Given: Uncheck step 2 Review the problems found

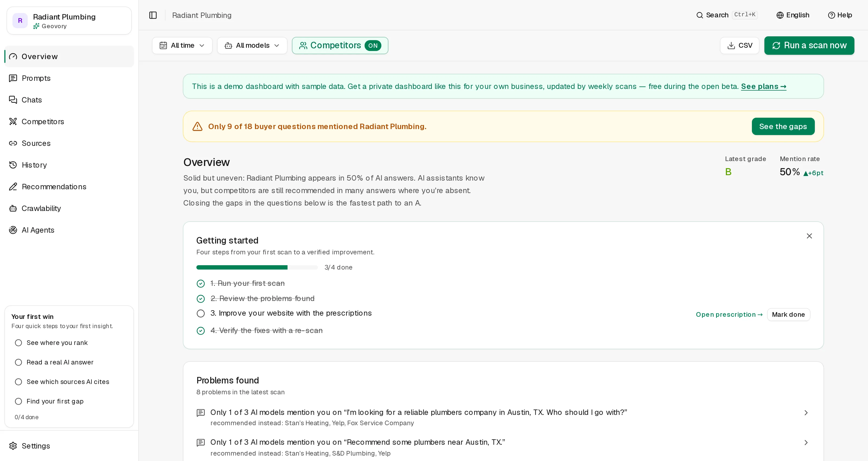Looking at the screenshot, I should point(201,299).
